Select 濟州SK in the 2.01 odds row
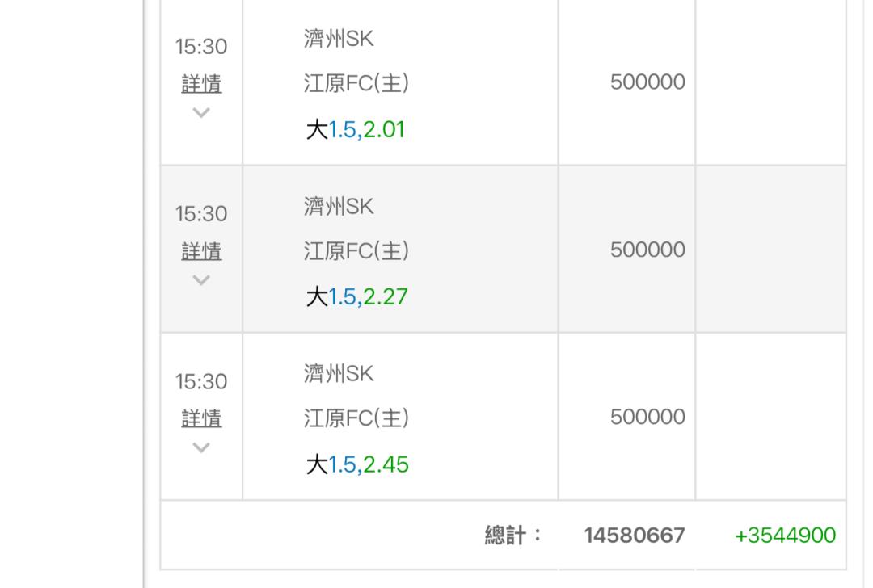873x588 pixels. (339, 39)
